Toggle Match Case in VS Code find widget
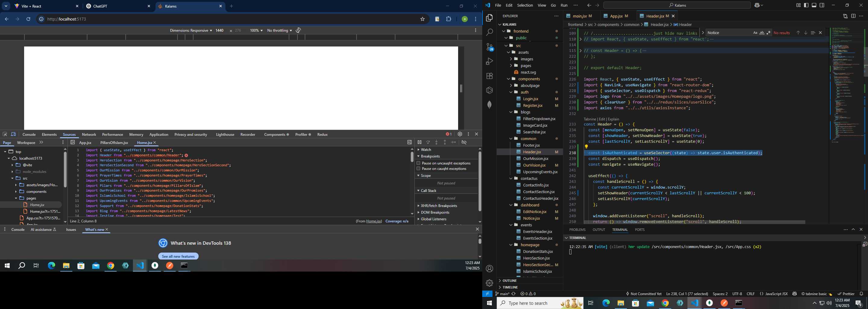868x309 pixels. tap(755, 33)
